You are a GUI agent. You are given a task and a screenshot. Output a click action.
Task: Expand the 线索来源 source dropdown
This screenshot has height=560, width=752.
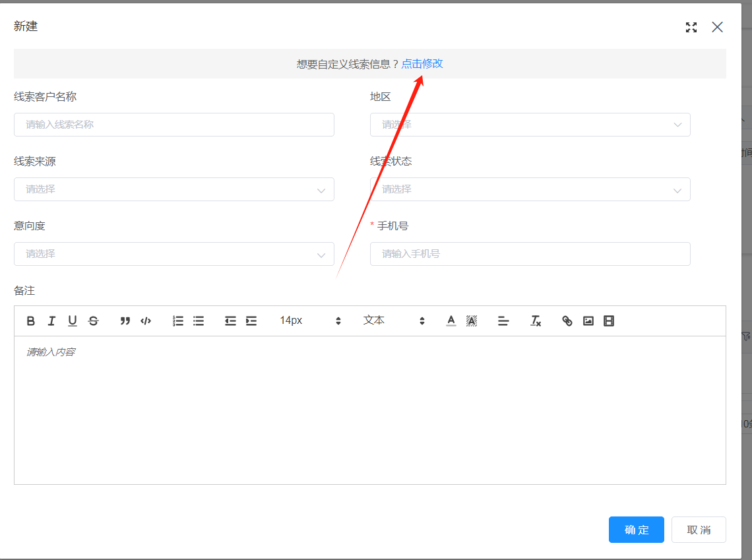coord(173,189)
